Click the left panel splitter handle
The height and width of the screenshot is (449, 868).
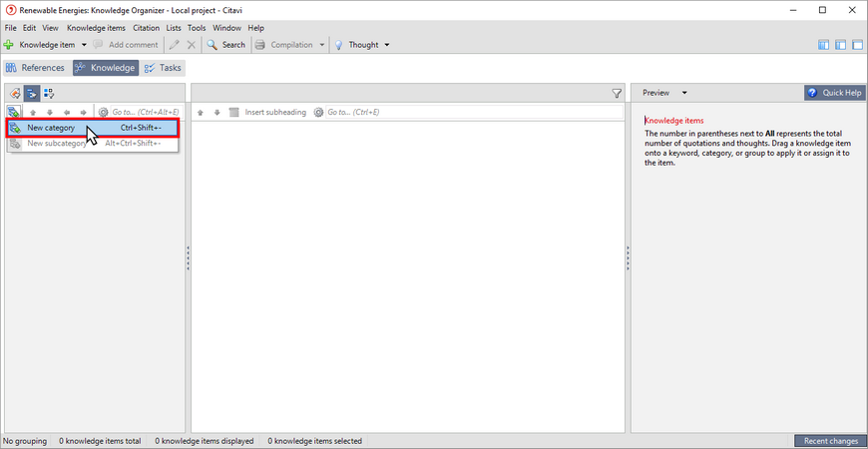pos(189,258)
